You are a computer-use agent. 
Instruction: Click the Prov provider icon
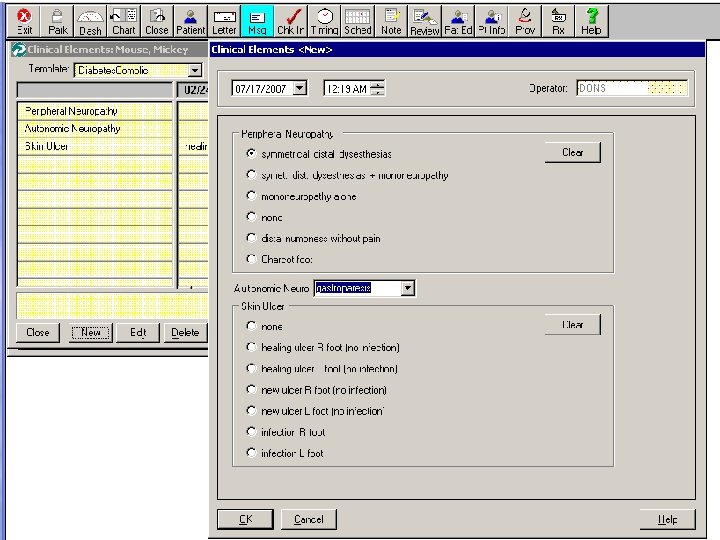coord(525,22)
